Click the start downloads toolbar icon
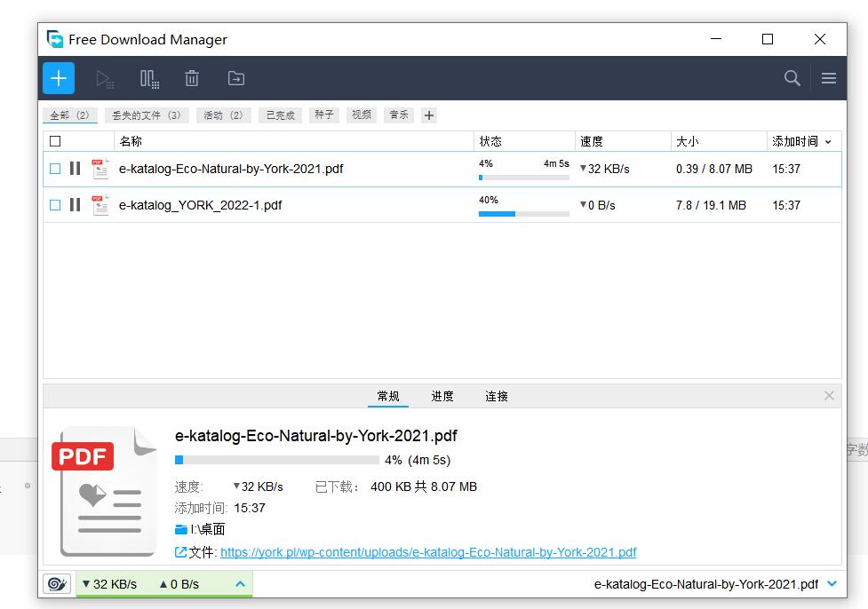Screen dimensions: 868x609 point(105,79)
